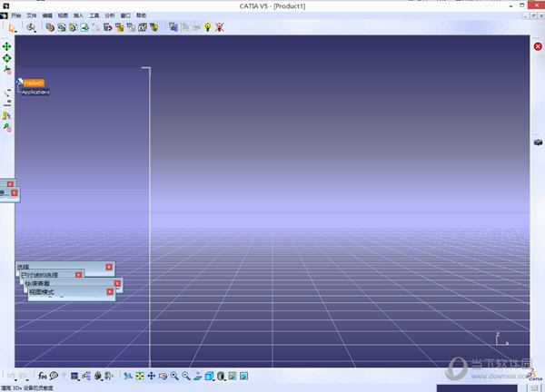
Task: Select the Pan four-arrow tool
Action: pos(152,376)
